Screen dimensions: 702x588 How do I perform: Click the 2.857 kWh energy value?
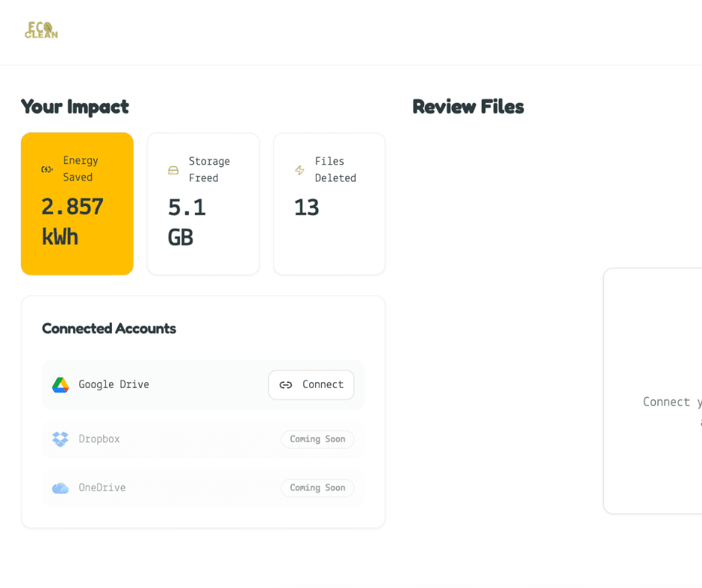coord(72,222)
